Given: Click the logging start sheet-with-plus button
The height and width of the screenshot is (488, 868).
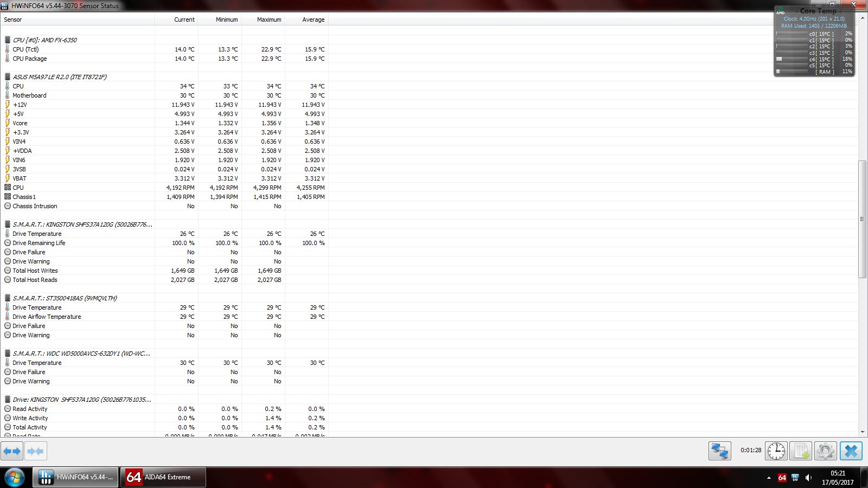Looking at the screenshot, I should 801,451.
